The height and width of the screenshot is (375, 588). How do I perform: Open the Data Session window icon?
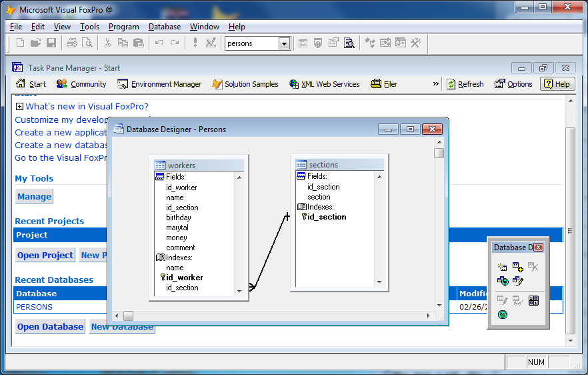(318, 43)
